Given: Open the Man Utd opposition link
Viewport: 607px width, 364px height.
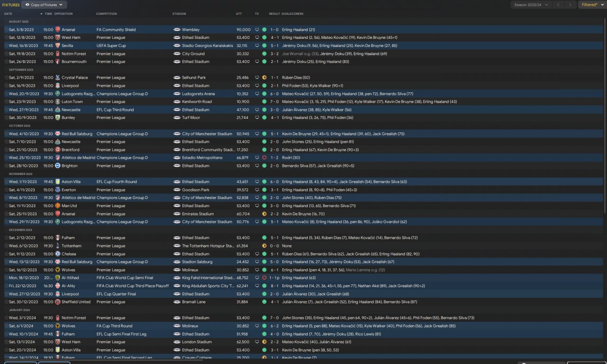Looking at the screenshot, I should tap(69, 206).
